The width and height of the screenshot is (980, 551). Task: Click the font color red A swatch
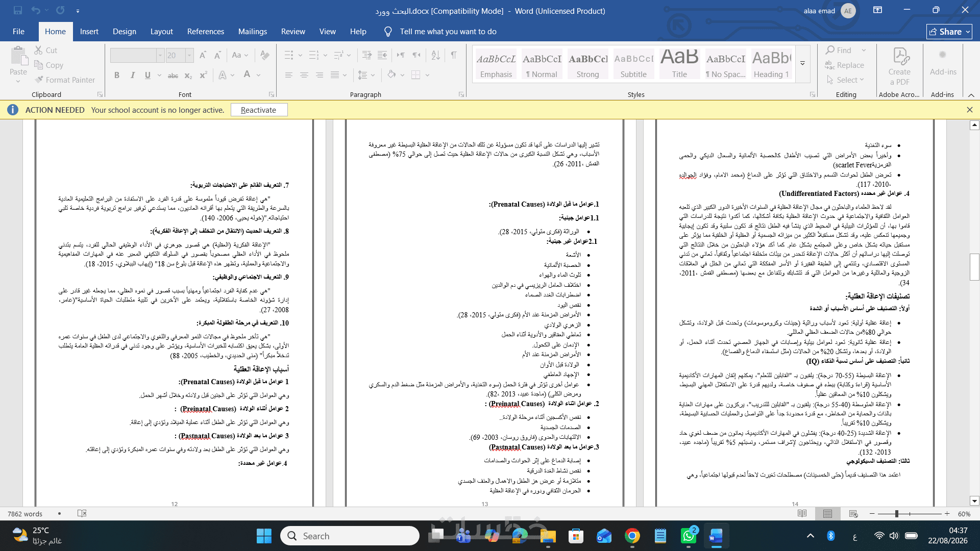point(247,75)
